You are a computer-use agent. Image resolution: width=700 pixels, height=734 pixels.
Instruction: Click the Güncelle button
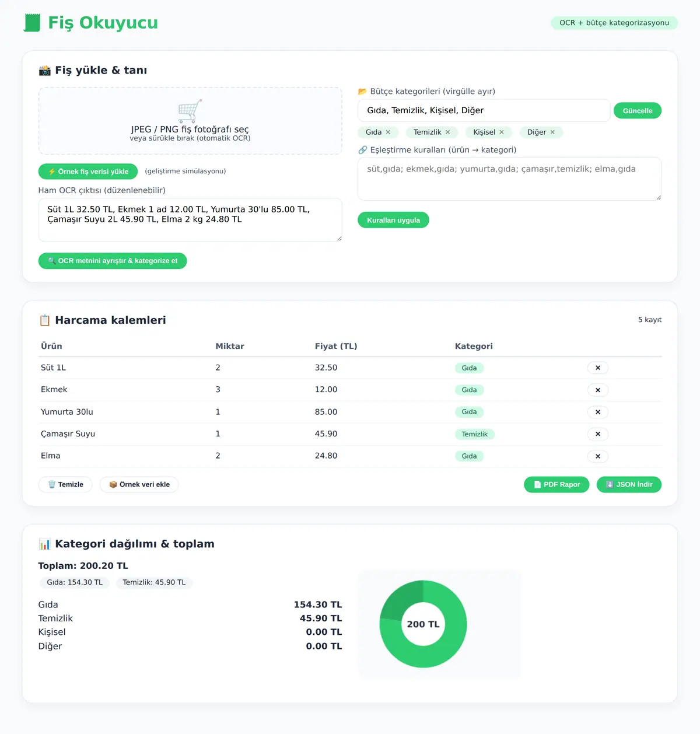[x=638, y=111]
